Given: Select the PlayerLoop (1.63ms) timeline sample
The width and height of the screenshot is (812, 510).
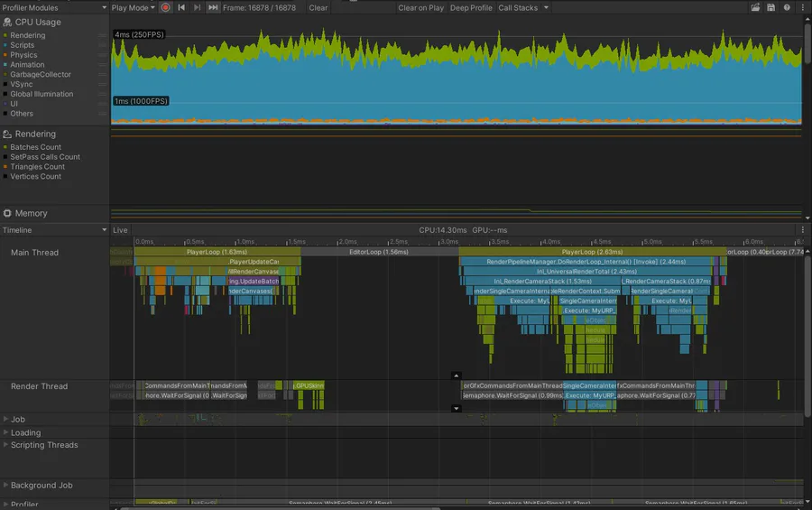Looking at the screenshot, I should 217,252.
